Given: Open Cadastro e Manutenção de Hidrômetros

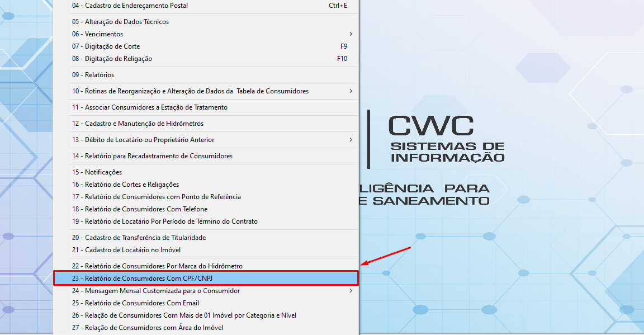Looking at the screenshot, I should [138, 124].
